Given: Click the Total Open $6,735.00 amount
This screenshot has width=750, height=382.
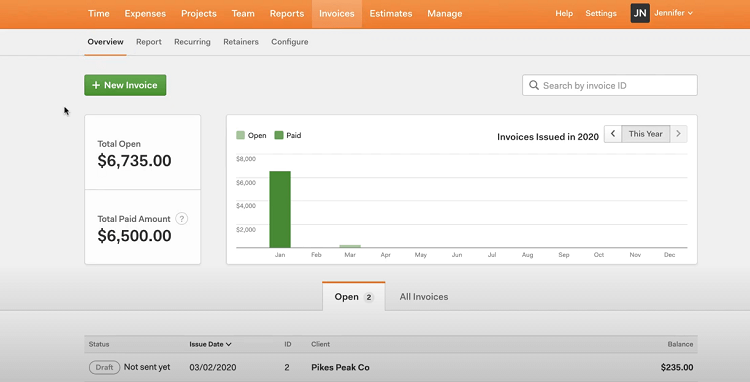Looking at the screenshot, I should 134,161.
